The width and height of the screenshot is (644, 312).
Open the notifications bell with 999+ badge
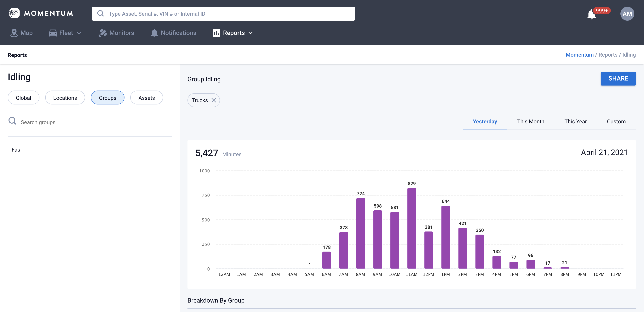[591, 14]
